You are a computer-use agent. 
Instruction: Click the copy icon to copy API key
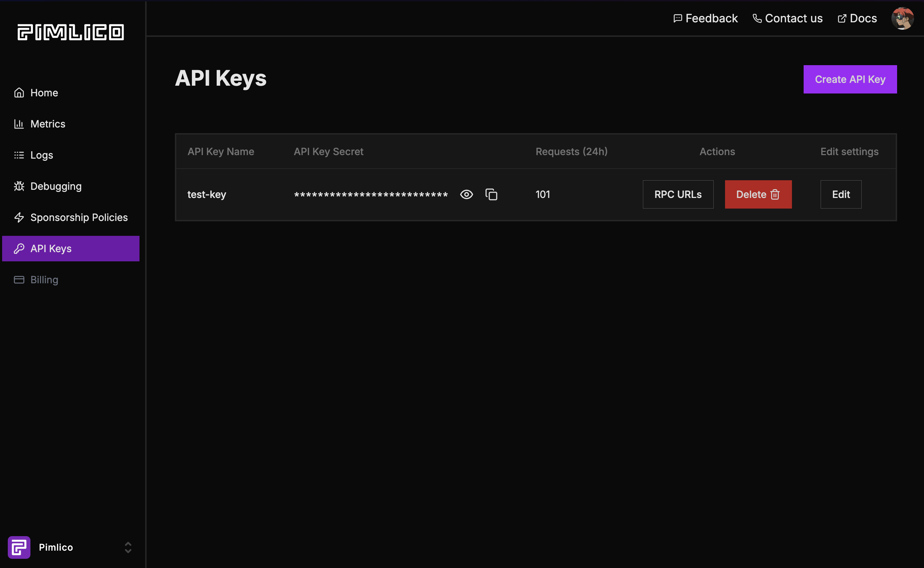[491, 193]
